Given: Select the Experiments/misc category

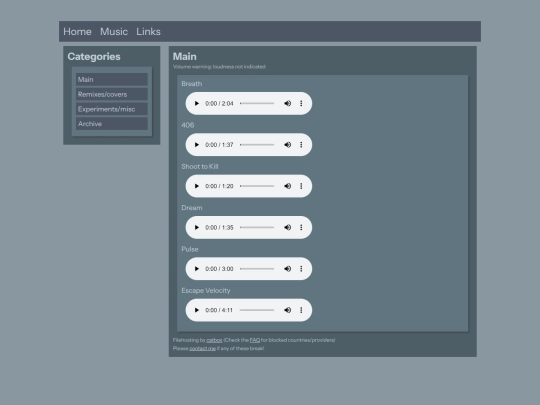Looking at the screenshot, I should [112, 109].
